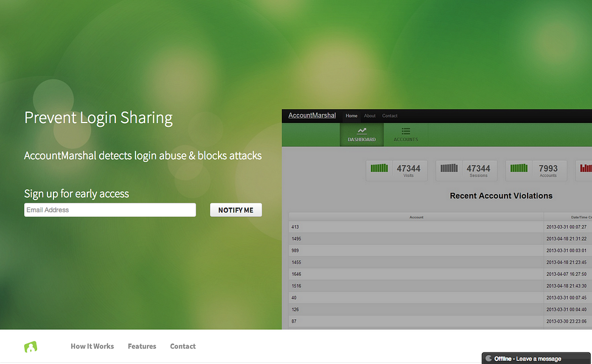Click the Sessions gray bar chart icon
This screenshot has width=592, height=364.
(449, 168)
